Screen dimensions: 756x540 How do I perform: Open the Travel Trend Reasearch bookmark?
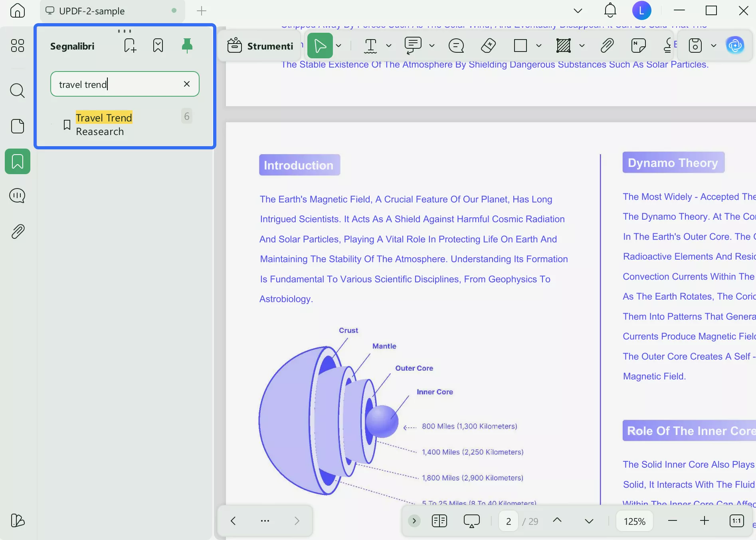104,125
